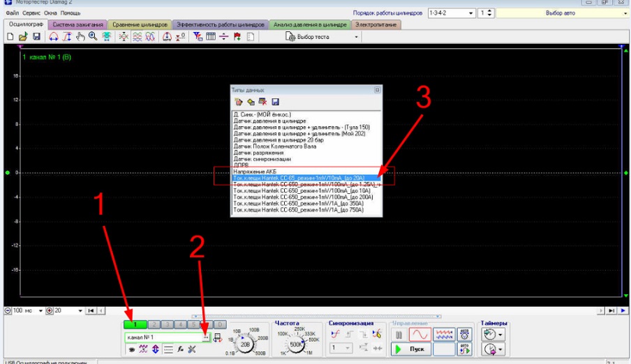Click the filter funnel toolbar icon

[x=198, y=36]
